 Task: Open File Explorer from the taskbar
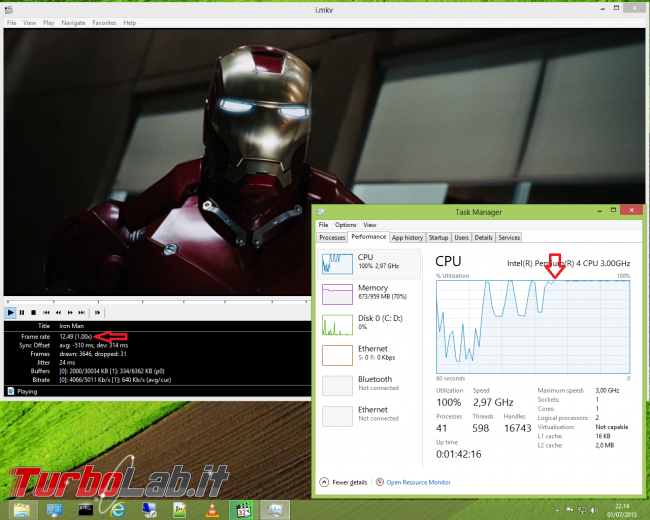coord(22,510)
